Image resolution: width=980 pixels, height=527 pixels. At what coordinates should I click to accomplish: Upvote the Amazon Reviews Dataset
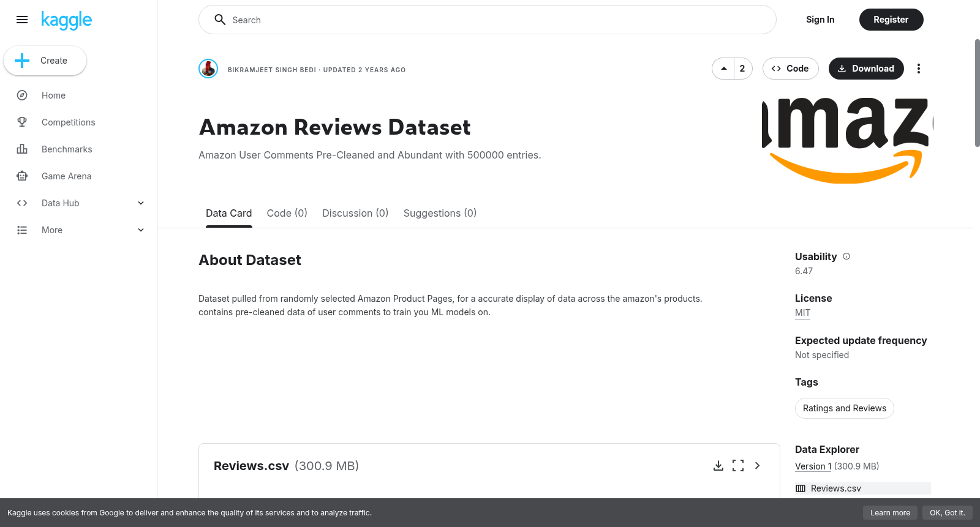pos(724,69)
